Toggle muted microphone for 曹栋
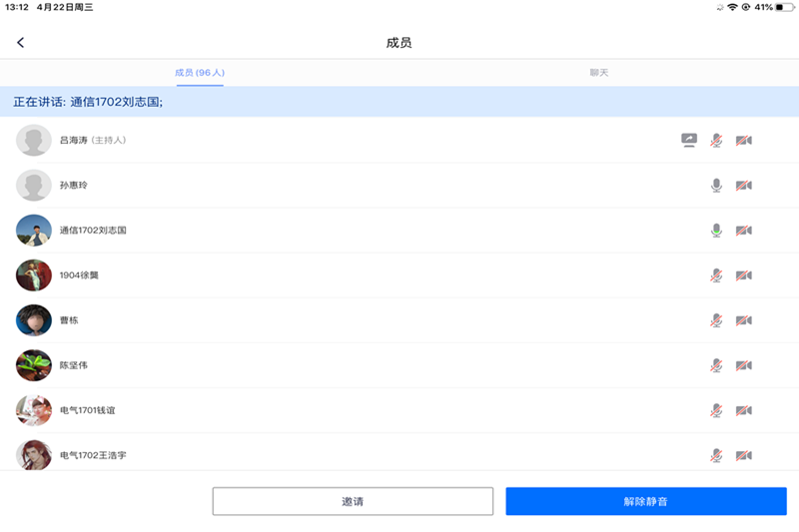Image resolution: width=799 pixels, height=532 pixels. 716,320
